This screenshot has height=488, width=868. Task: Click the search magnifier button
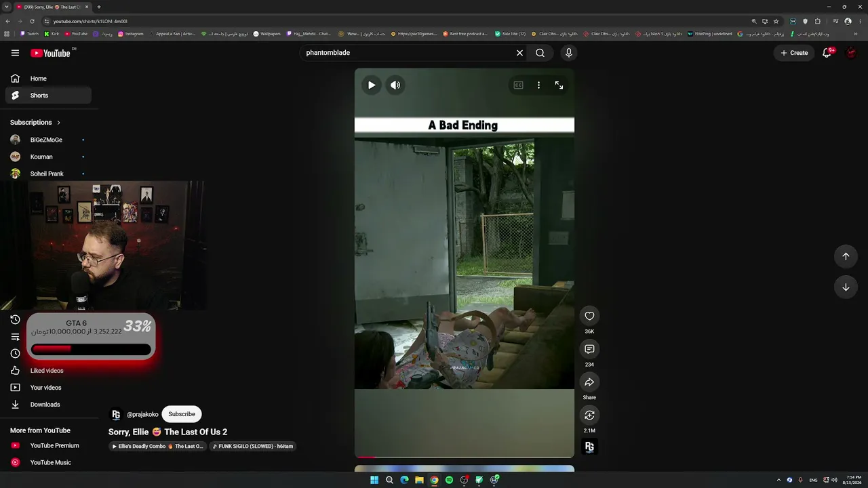tap(540, 53)
